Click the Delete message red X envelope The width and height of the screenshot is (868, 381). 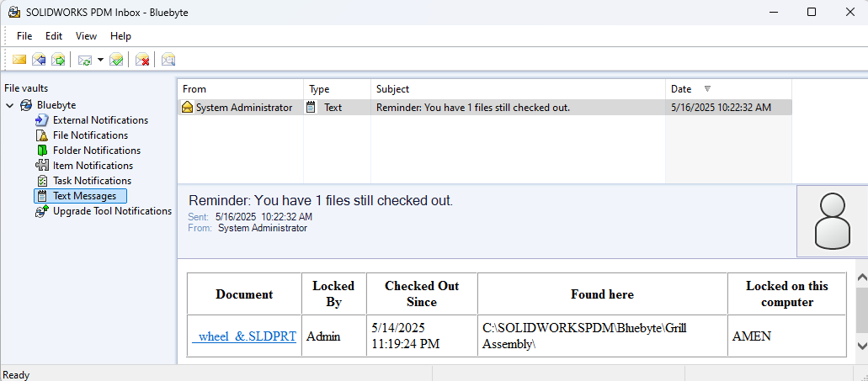pyautogui.click(x=143, y=60)
